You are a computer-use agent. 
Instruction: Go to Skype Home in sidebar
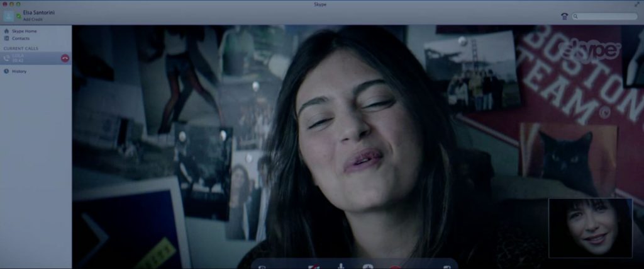24,31
